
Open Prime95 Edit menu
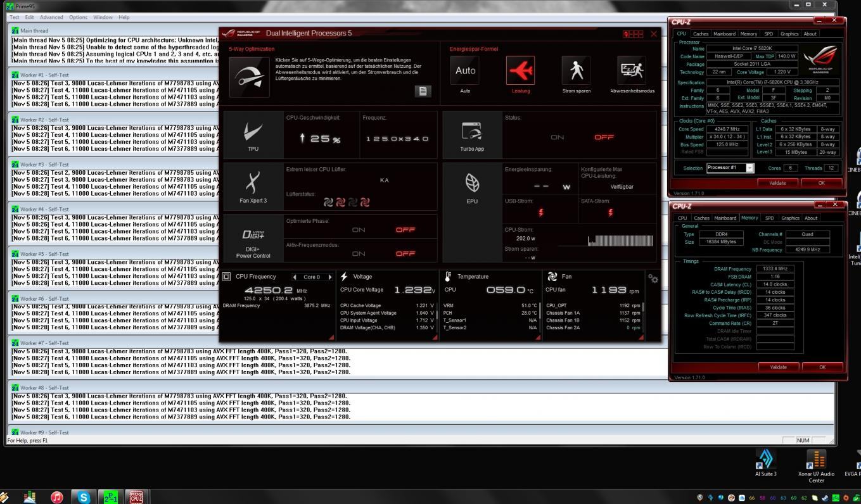[x=29, y=17]
